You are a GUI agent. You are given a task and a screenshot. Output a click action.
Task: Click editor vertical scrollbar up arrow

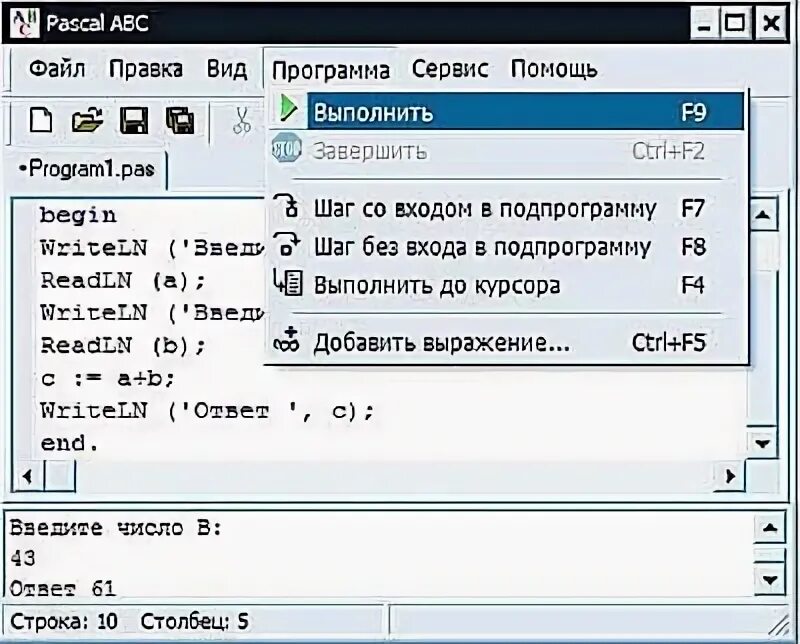[762, 215]
